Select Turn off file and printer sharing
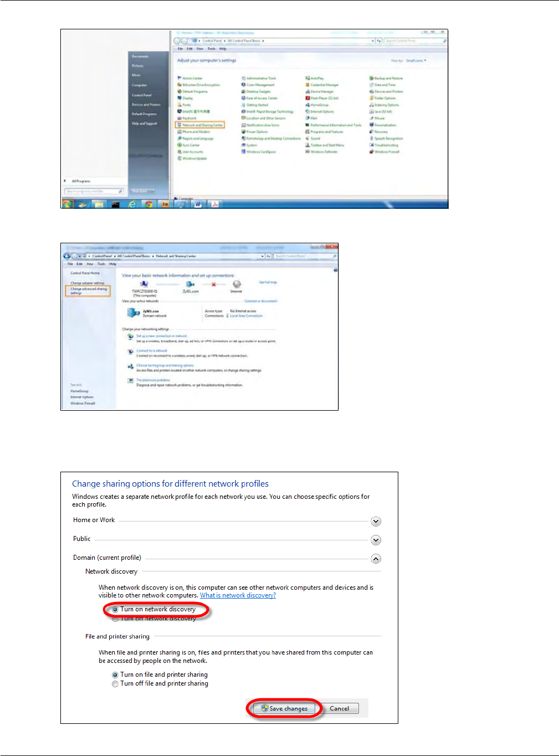 click(x=160, y=683)
